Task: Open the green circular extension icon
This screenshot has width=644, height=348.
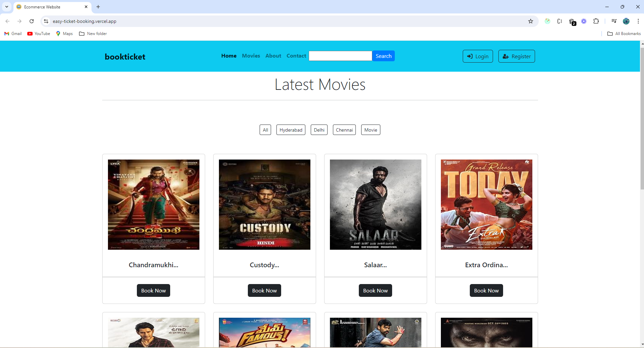Action: click(x=547, y=21)
